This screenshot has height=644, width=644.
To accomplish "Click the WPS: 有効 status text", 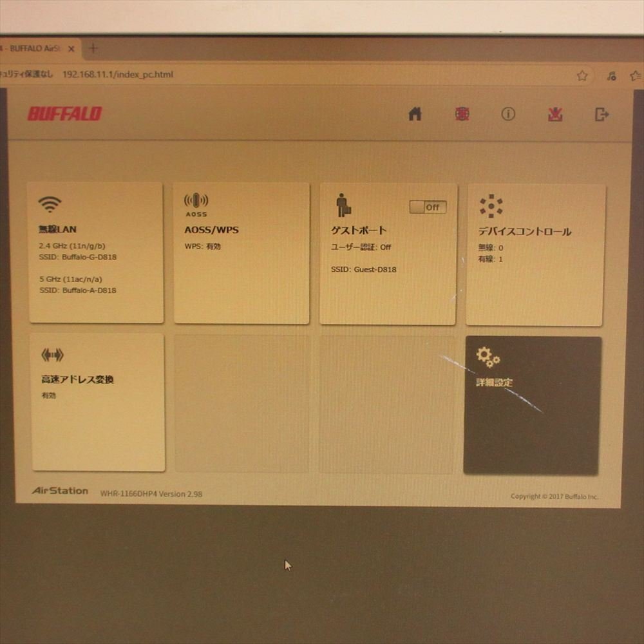I will pyautogui.click(x=202, y=247).
